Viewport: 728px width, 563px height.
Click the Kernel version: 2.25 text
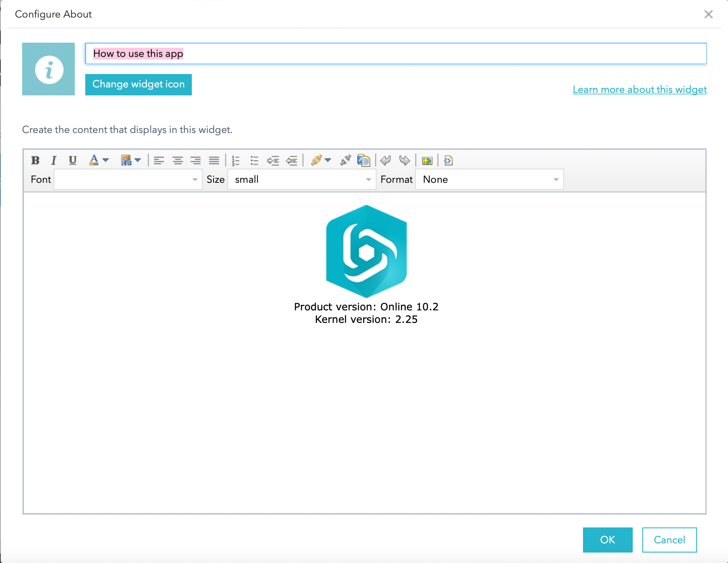[x=366, y=319]
